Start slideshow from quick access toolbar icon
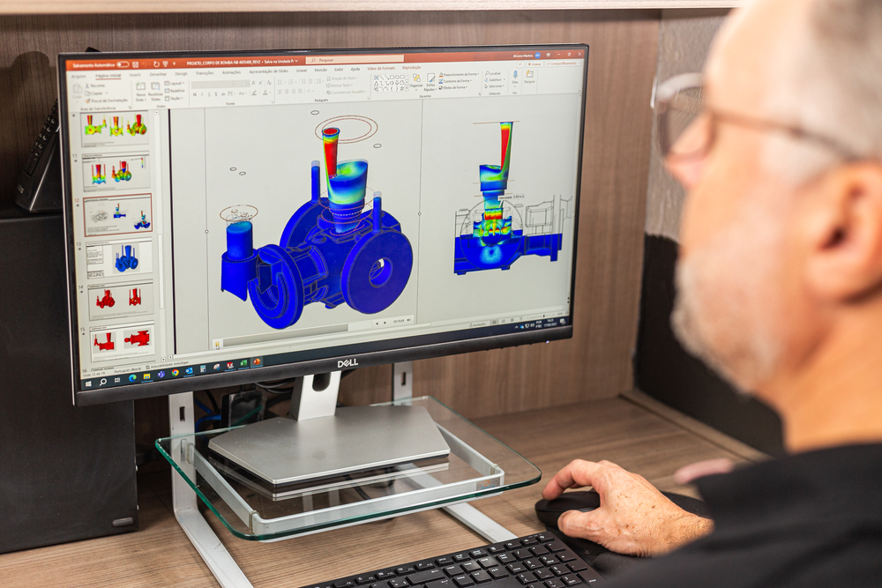The width and height of the screenshot is (882, 588). pos(165,64)
